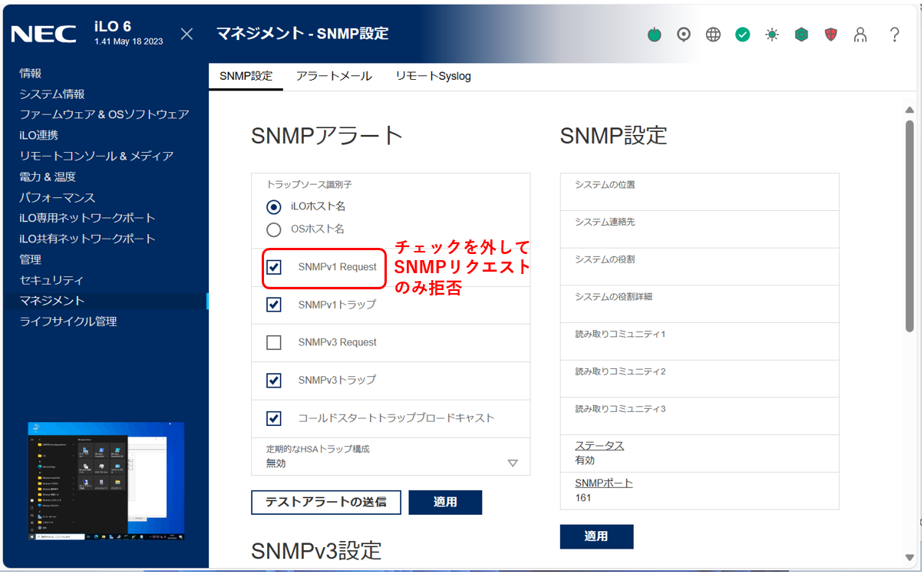
Task: Switch to リモートSyslog tab
Action: click(434, 76)
